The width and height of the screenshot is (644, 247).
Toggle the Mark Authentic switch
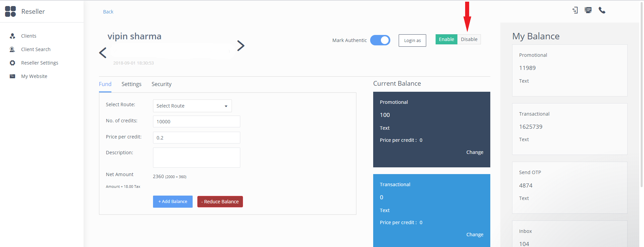(x=380, y=40)
